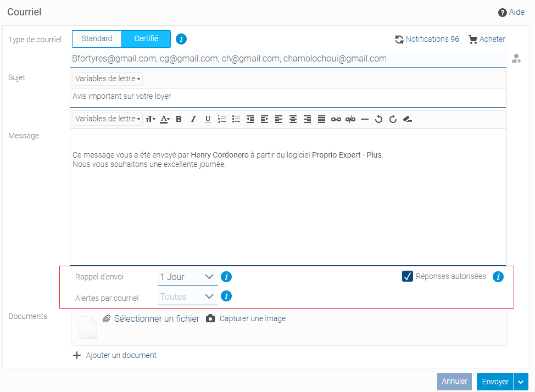The height and width of the screenshot is (392, 535).
Task: Insert a hyperlink with the chain icon
Action: point(336,119)
